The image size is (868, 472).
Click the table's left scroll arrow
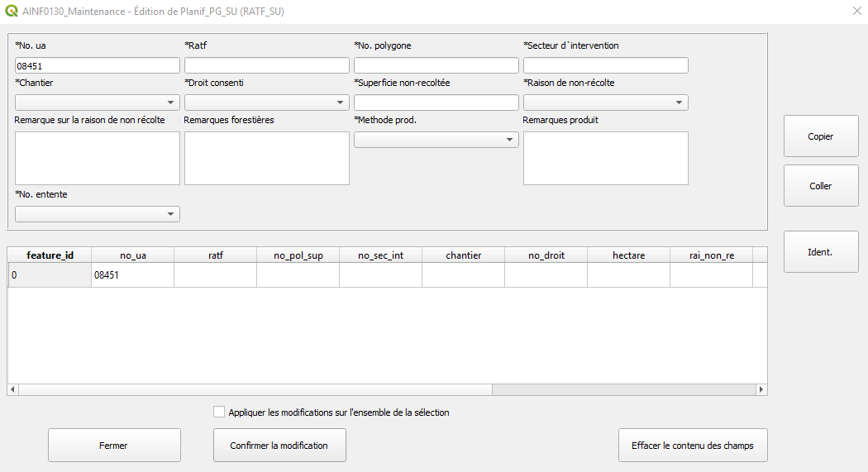click(12, 389)
